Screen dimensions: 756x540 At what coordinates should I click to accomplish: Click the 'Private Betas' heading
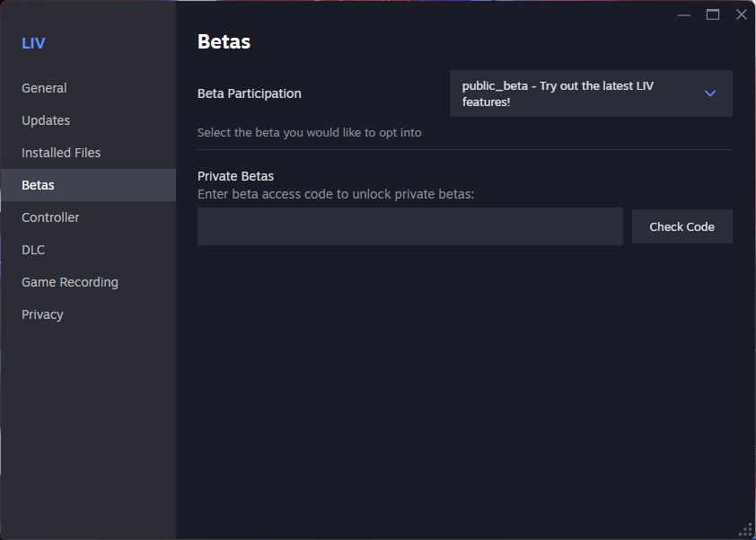(235, 176)
